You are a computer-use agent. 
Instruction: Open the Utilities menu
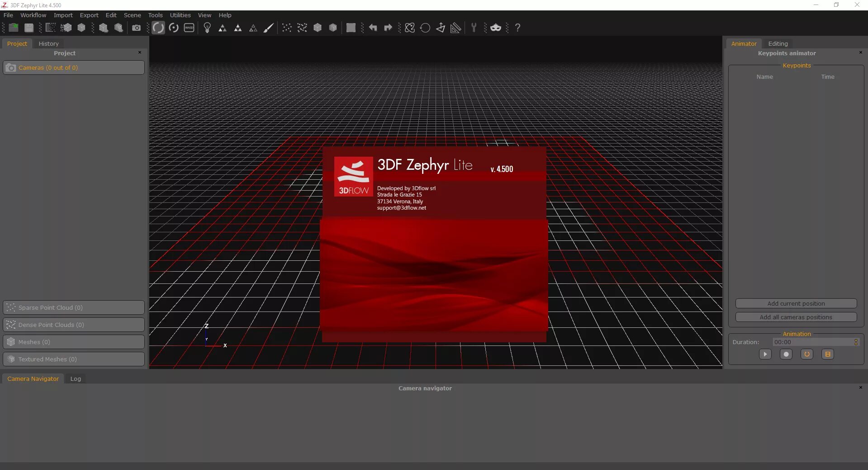180,15
